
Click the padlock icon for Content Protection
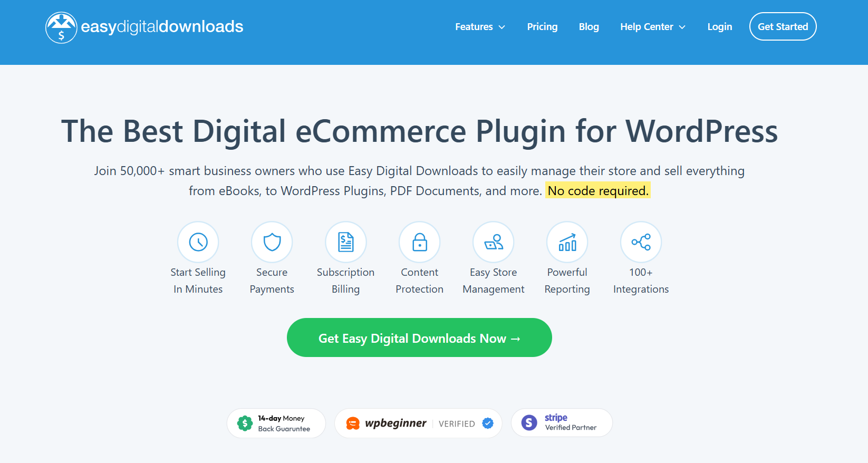[x=420, y=242]
